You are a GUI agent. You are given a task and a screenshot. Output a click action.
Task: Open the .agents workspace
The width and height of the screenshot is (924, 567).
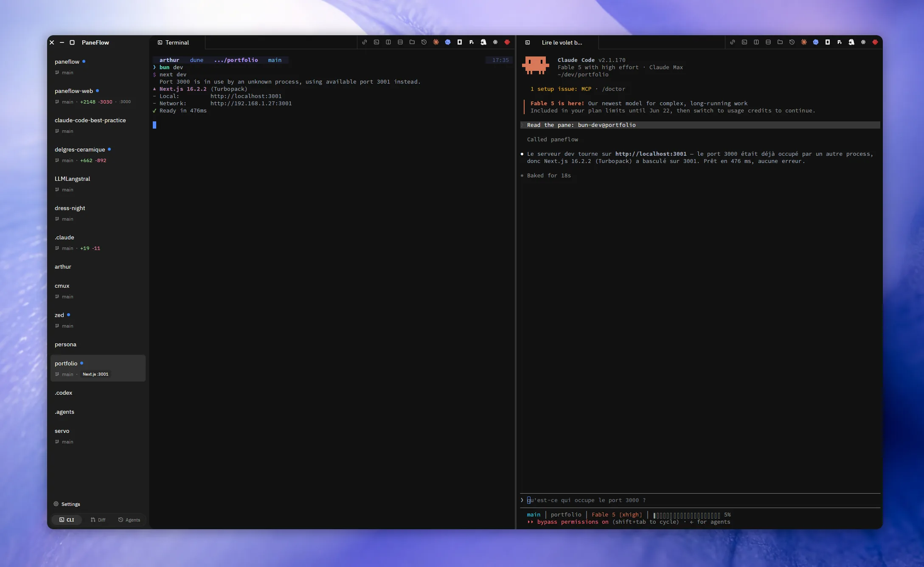(x=98, y=412)
